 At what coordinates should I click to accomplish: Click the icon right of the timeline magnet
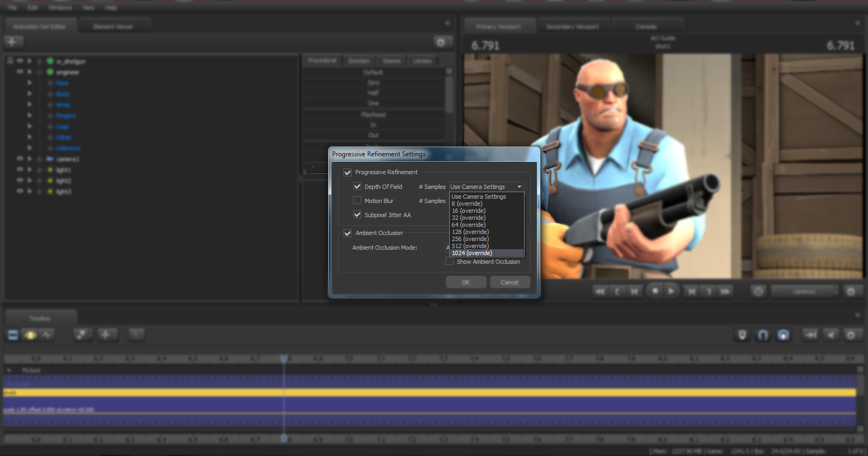tap(783, 335)
